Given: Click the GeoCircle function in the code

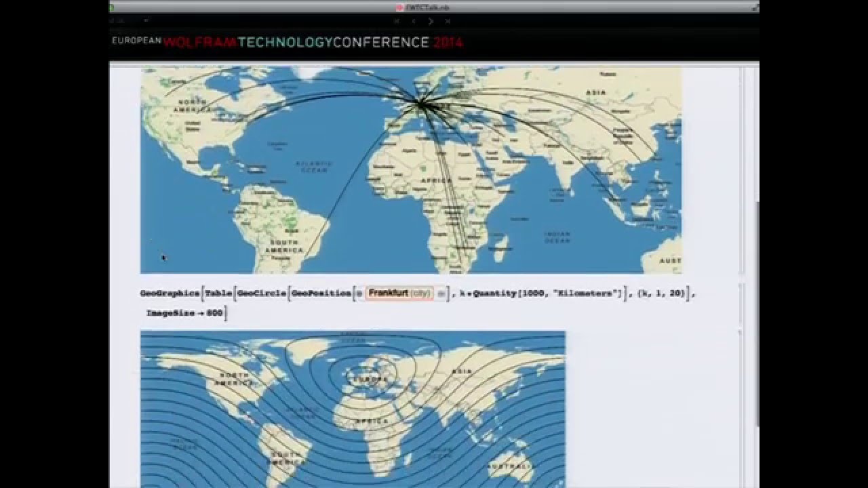Looking at the screenshot, I should point(261,293).
